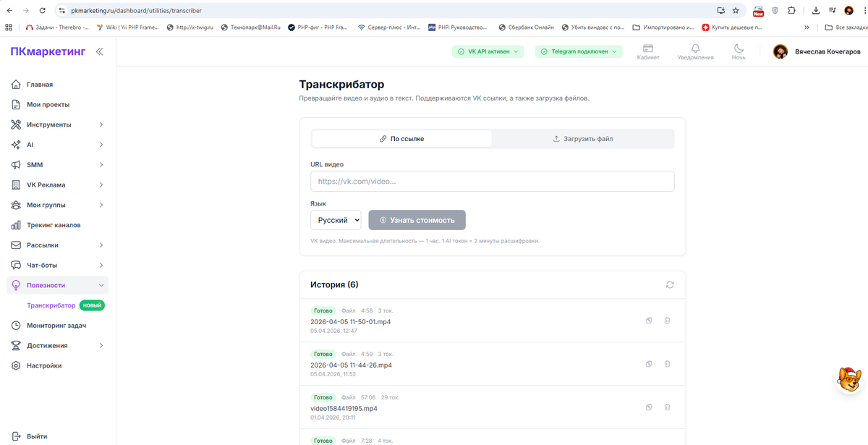
Task: Click the Чат-боты robot icon
Action: [x=16, y=265]
